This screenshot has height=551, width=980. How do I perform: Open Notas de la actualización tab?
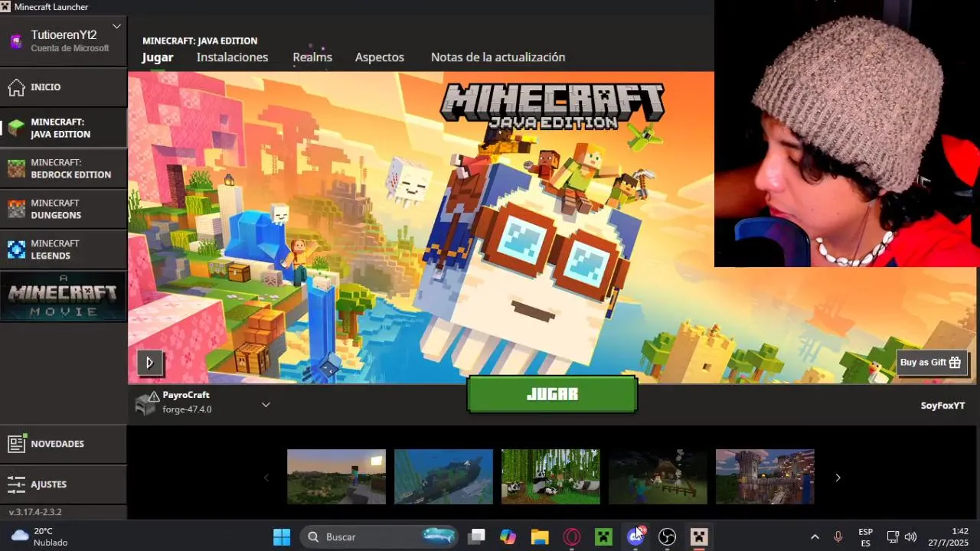pyautogui.click(x=498, y=57)
